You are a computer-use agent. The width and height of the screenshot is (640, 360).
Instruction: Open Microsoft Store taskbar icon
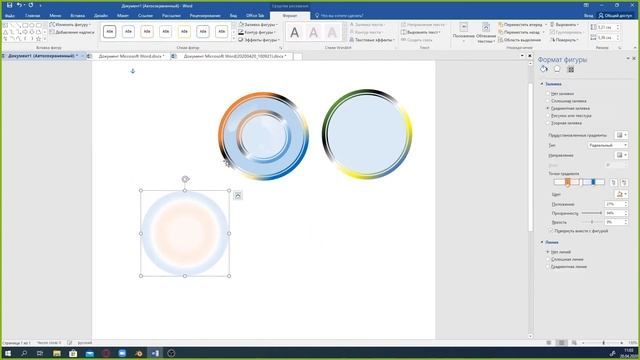(73, 353)
